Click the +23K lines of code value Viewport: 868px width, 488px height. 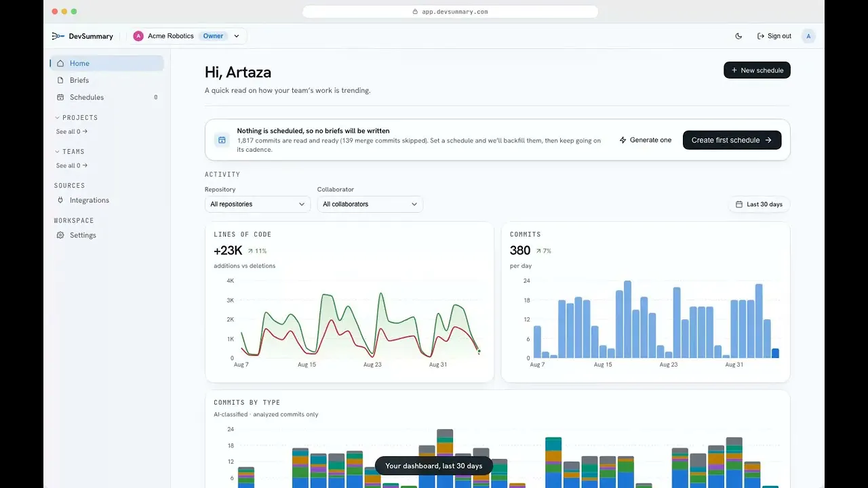(x=228, y=251)
